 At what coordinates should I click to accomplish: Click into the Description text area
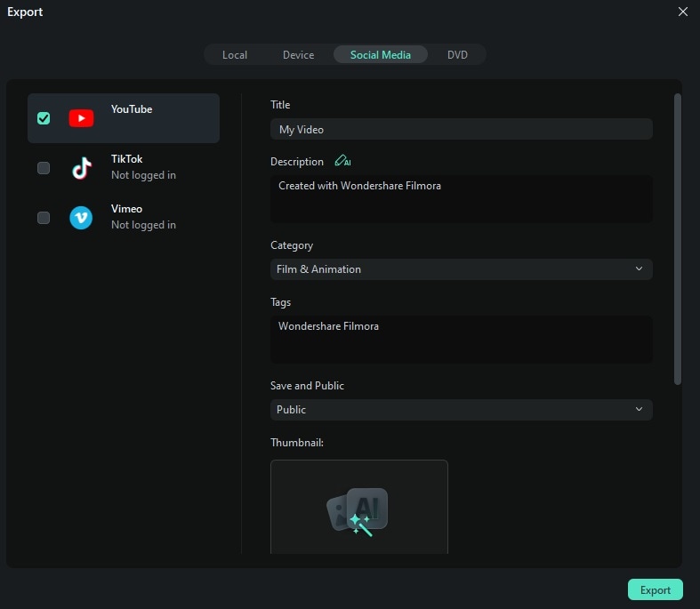pyautogui.click(x=461, y=199)
